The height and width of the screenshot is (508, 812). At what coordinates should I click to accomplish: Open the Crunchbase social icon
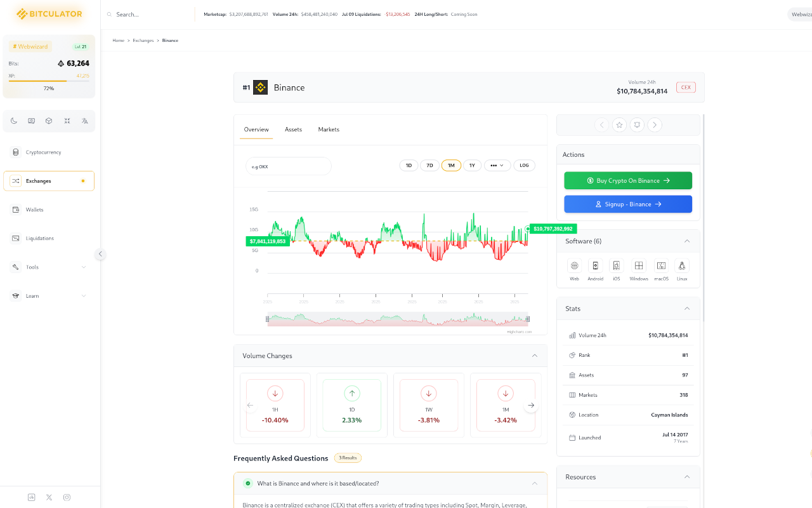pyautogui.click(x=31, y=497)
